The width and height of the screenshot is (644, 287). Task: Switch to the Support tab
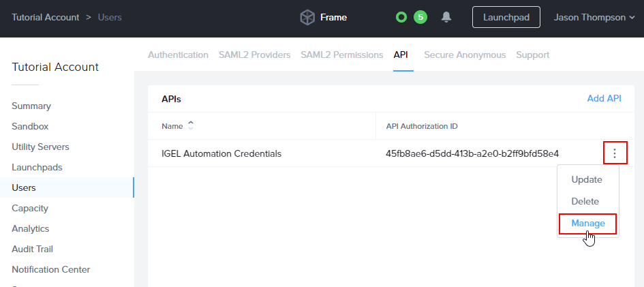tap(533, 55)
